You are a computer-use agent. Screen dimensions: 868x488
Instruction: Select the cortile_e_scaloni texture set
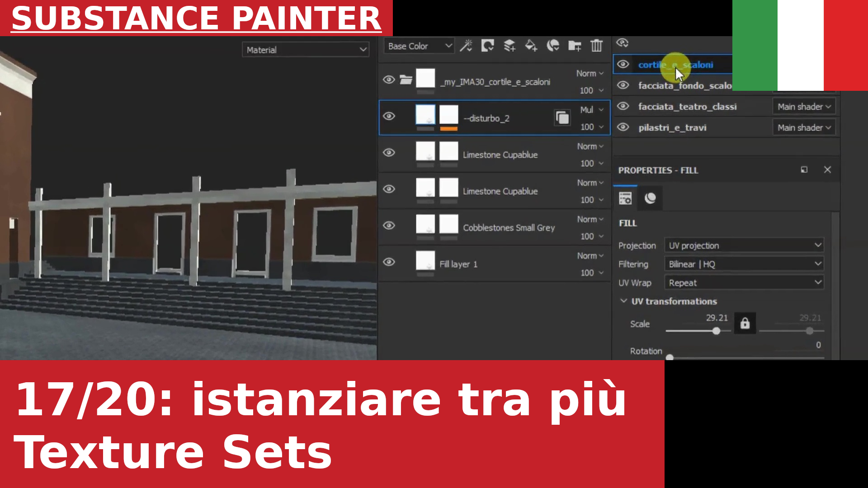pyautogui.click(x=675, y=65)
